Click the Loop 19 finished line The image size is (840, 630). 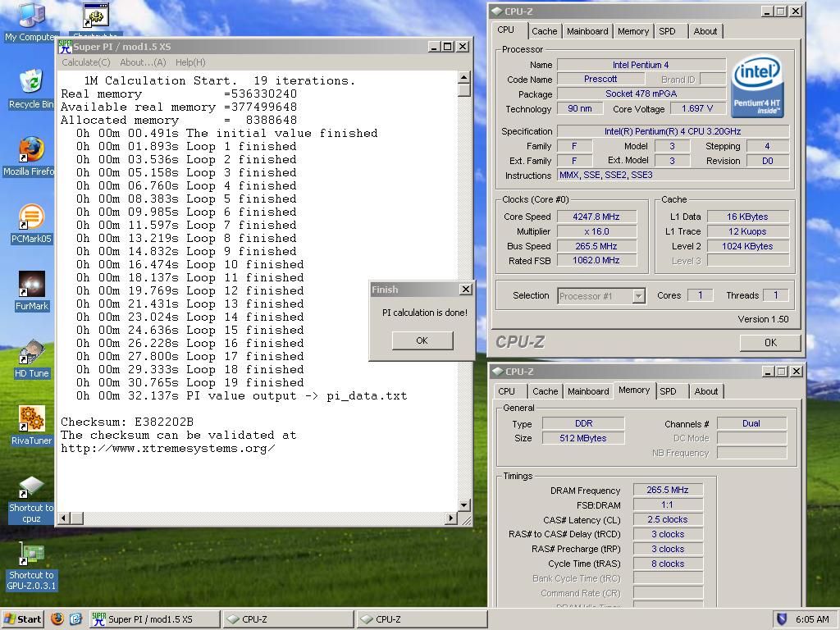189,382
